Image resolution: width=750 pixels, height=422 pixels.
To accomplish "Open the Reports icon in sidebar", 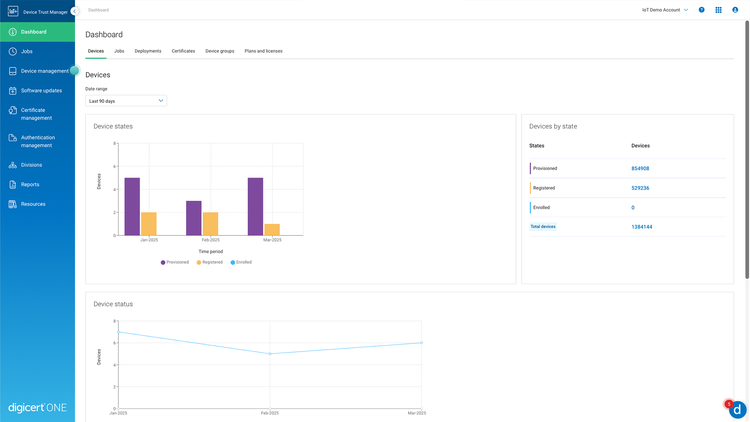I will click(x=12, y=185).
